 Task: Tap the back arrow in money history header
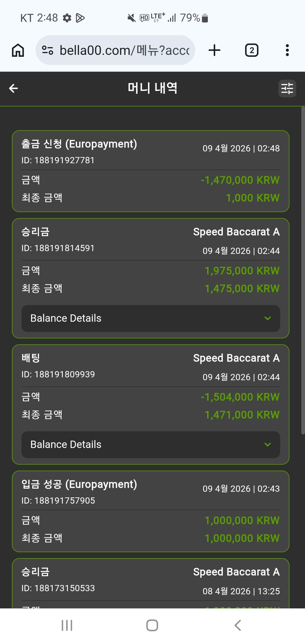tap(14, 88)
